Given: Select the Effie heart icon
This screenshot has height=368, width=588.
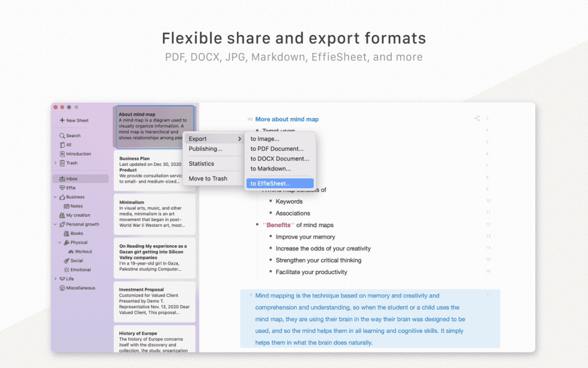Looking at the screenshot, I should (62, 188).
